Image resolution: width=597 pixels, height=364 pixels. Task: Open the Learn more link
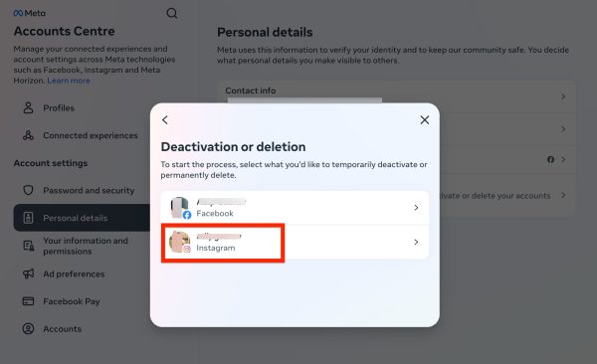[x=69, y=81]
